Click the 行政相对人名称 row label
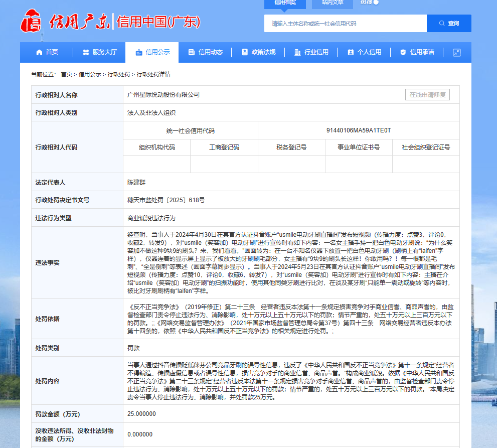497x448 pixels. pyautogui.click(x=56, y=95)
